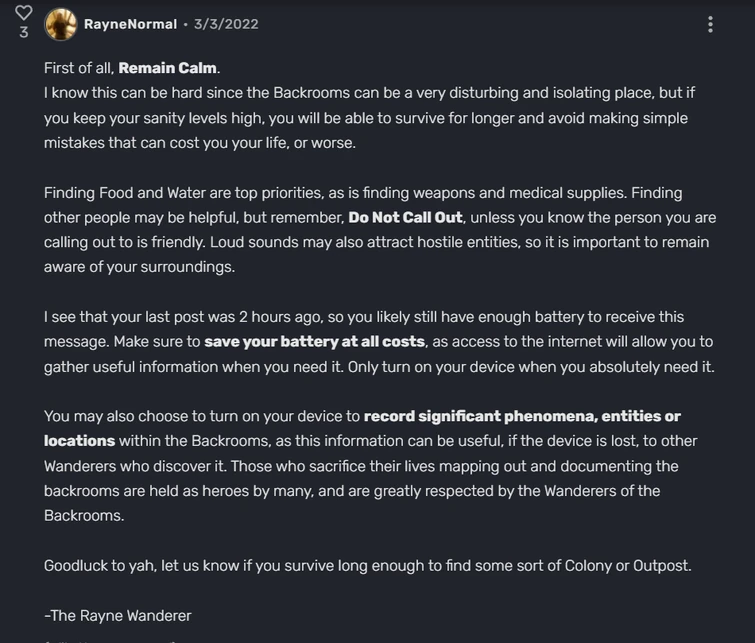Like the post with the heart icon
Screen dimensions: 755x643
click(x=24, y=13)
